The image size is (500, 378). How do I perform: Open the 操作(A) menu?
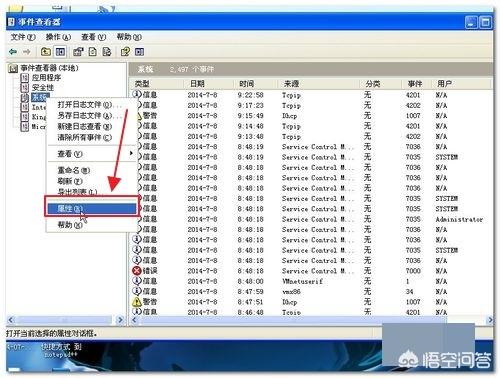(x=58, y=37)
